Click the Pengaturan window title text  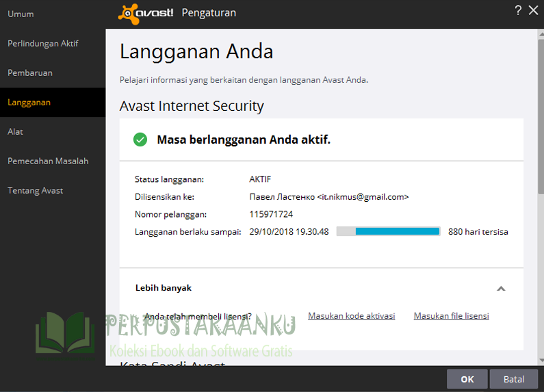(x=209, y=13)
